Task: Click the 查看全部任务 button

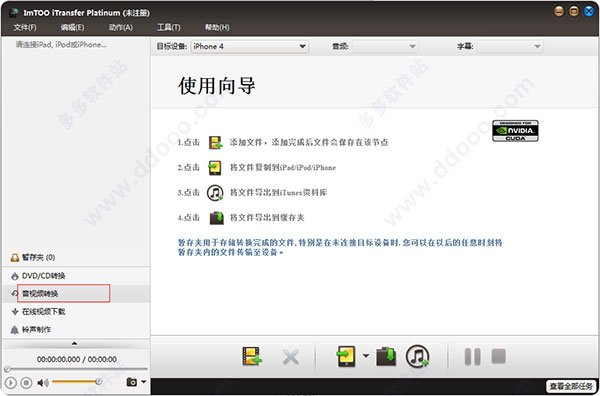Action: (x=571, y=386)
